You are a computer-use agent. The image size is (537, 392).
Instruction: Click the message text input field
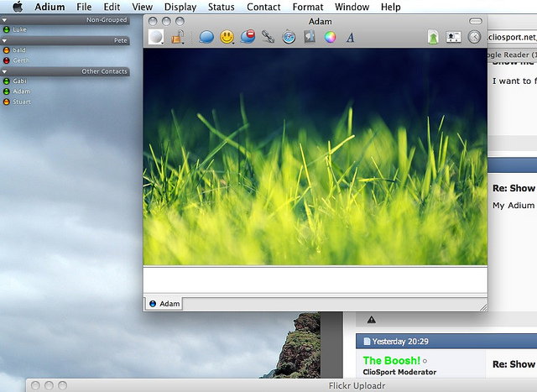click(315, 279)
